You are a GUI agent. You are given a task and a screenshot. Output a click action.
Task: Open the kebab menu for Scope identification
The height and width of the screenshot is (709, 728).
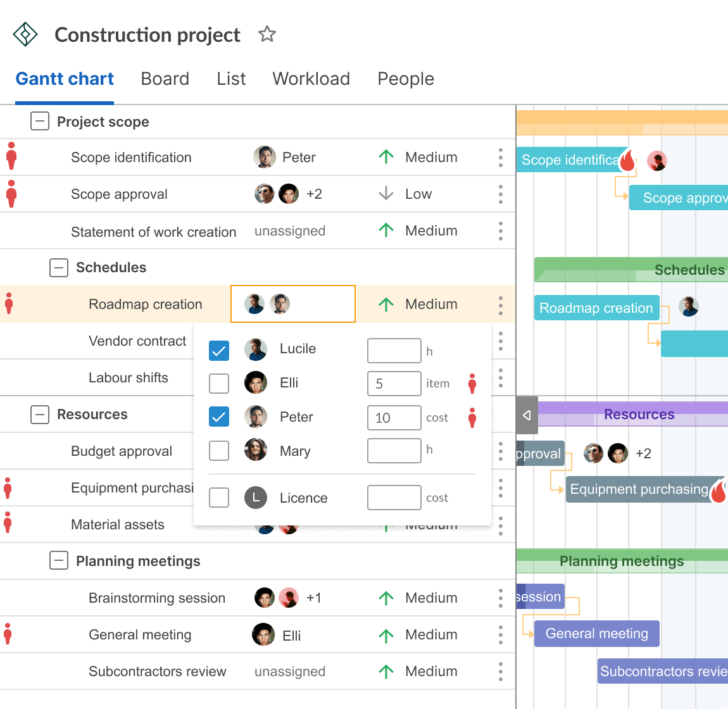[x=500, y=157]
